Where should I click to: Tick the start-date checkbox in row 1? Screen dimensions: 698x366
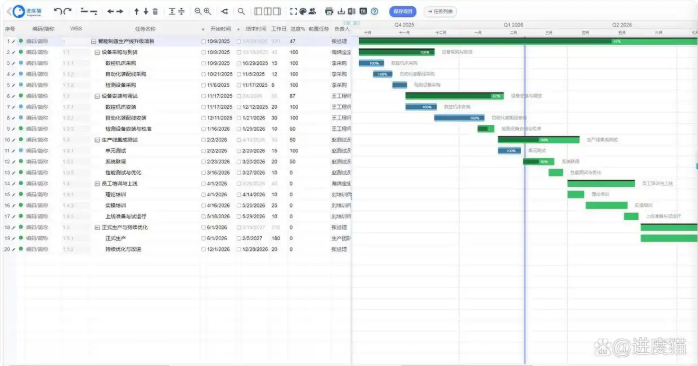point(203,41)
